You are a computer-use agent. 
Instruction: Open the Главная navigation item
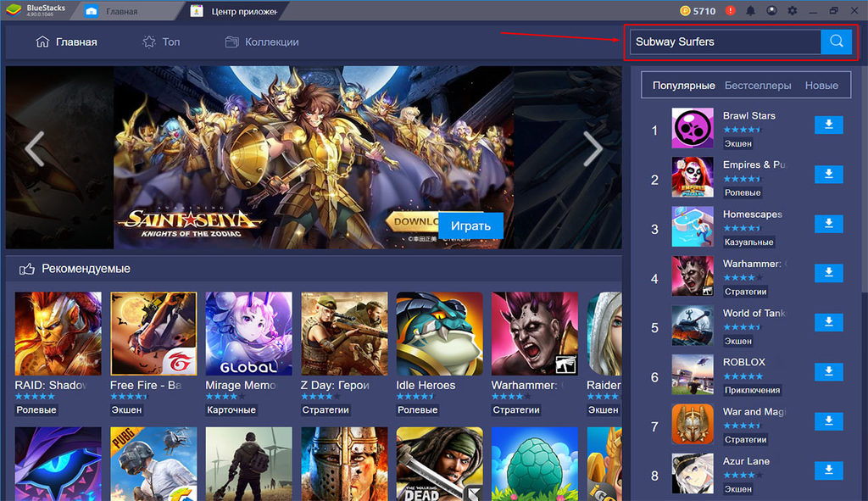tap(66, 42)
